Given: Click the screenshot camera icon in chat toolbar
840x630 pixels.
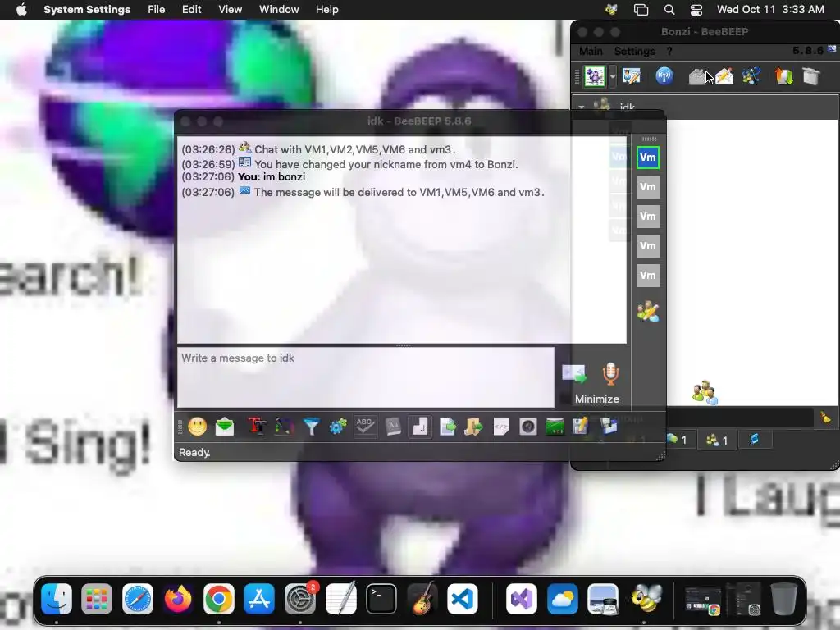Looking at the screenshot, I should coord(527,427).
